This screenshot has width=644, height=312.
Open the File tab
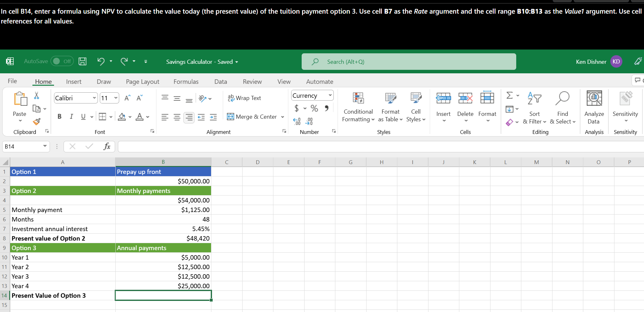click(x=12, y=81)
